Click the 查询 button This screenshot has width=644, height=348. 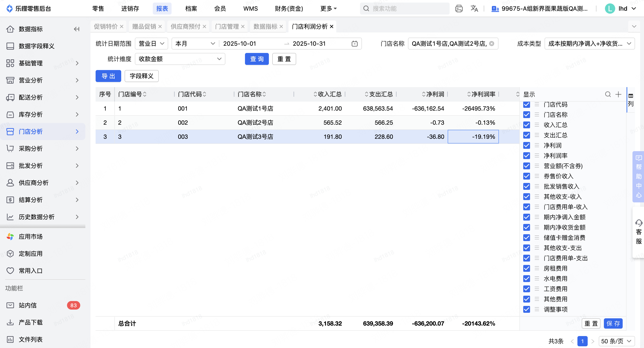click(x=256, y=59)
